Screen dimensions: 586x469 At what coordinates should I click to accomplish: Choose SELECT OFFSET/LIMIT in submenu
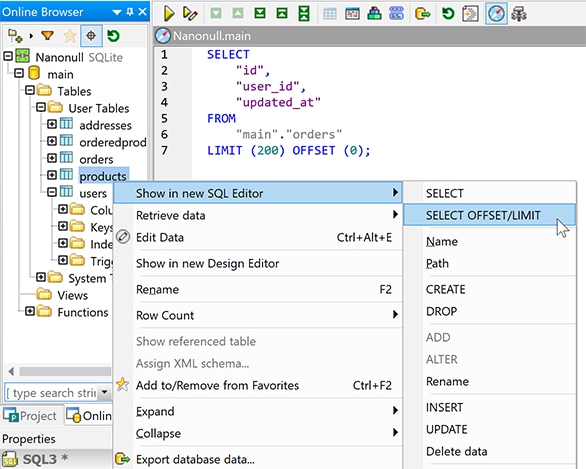coord(490,215)
